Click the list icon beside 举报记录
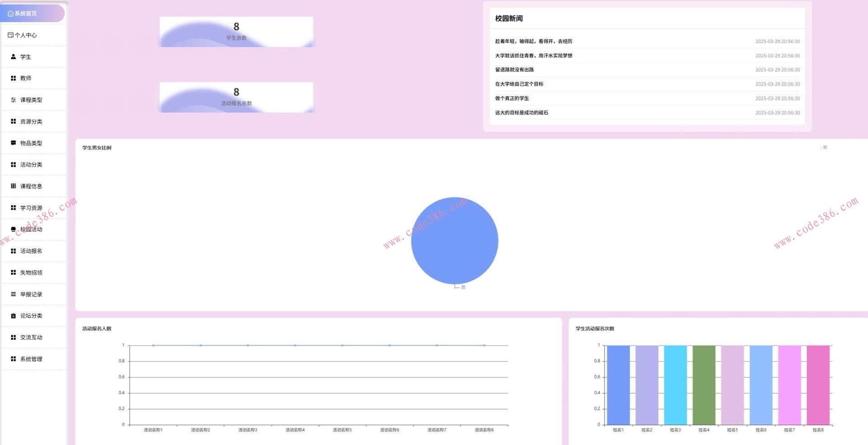This screenshot has height=445, width=868. (x=14, y=294)
